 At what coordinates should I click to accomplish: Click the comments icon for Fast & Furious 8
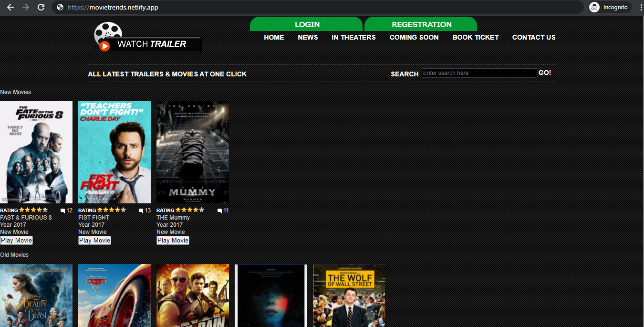pyautogui.click(x=63, y=211)
